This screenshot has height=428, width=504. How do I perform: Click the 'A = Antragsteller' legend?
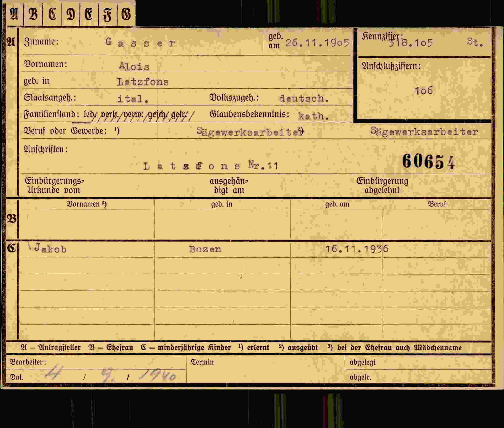[51, 347]
